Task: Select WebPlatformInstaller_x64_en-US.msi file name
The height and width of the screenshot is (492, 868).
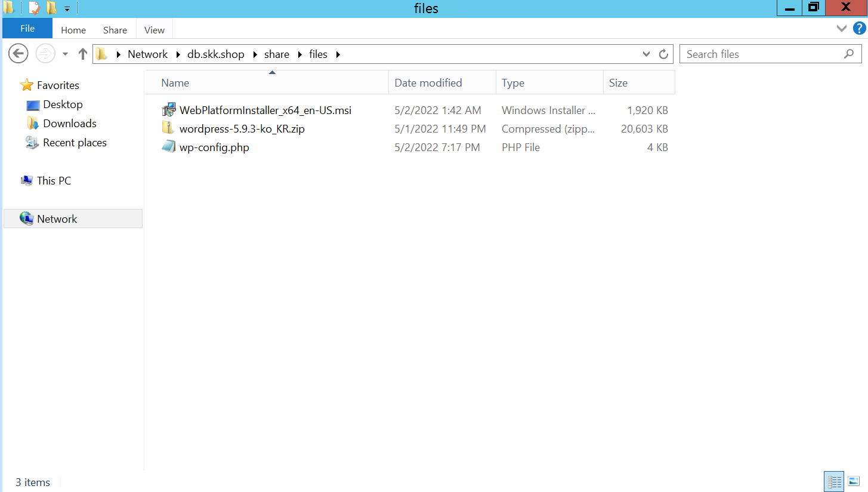Action: pos(265,110)
